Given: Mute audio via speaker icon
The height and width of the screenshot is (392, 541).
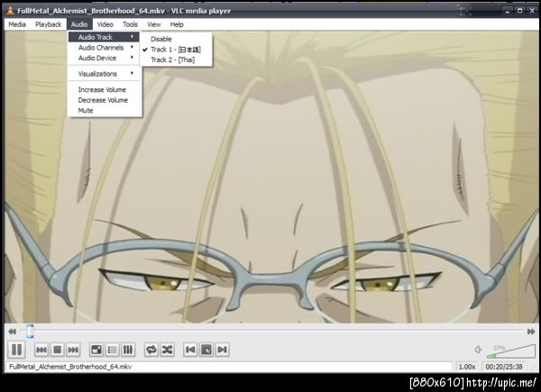Looking at the screenshot, I should coord(478,350).
